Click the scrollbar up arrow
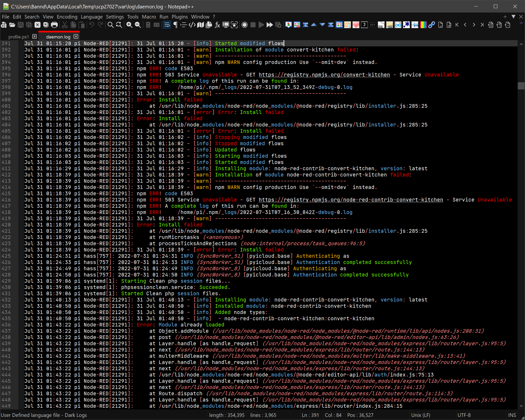This screenshot has height=420, width=525. coord(521,44)
